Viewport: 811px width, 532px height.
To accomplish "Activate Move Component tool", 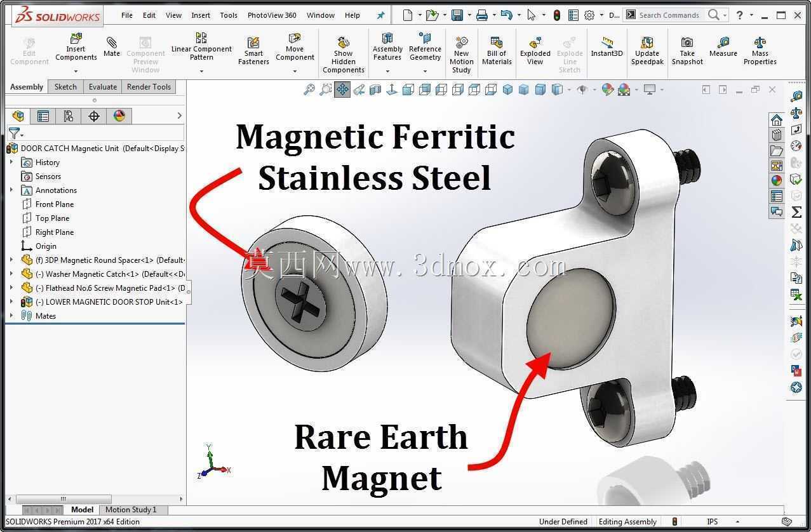I will 295,47.
